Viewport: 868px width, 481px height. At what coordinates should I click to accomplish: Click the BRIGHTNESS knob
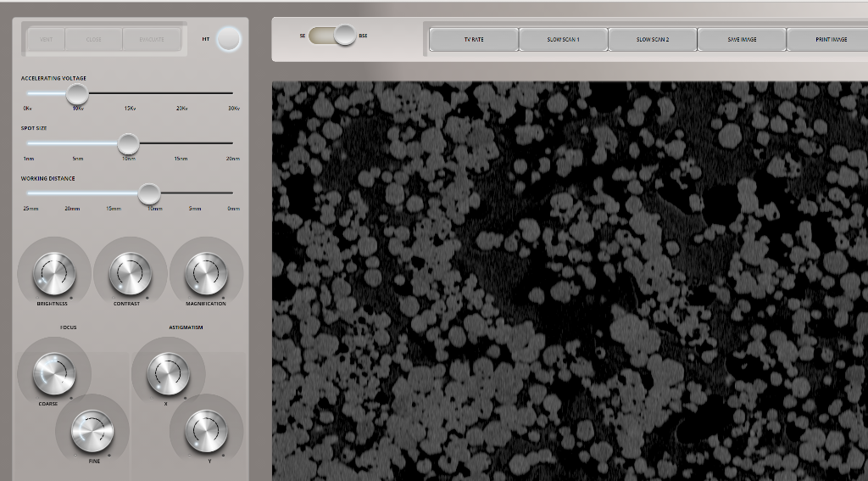click(54, 273)
